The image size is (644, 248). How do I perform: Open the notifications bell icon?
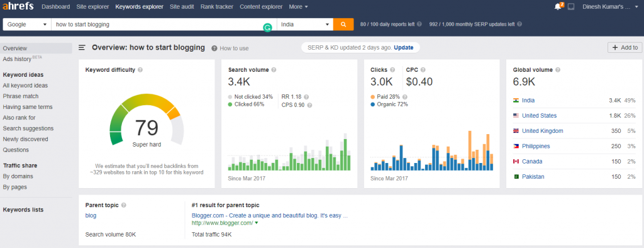pyautogui.click(x=558, y=6)
